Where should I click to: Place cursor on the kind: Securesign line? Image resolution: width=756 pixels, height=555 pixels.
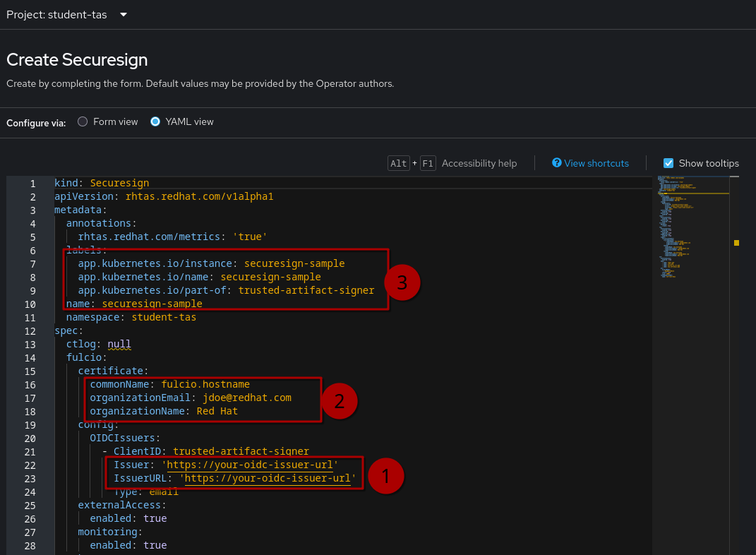pyautogui.click(x=102, y=183)
